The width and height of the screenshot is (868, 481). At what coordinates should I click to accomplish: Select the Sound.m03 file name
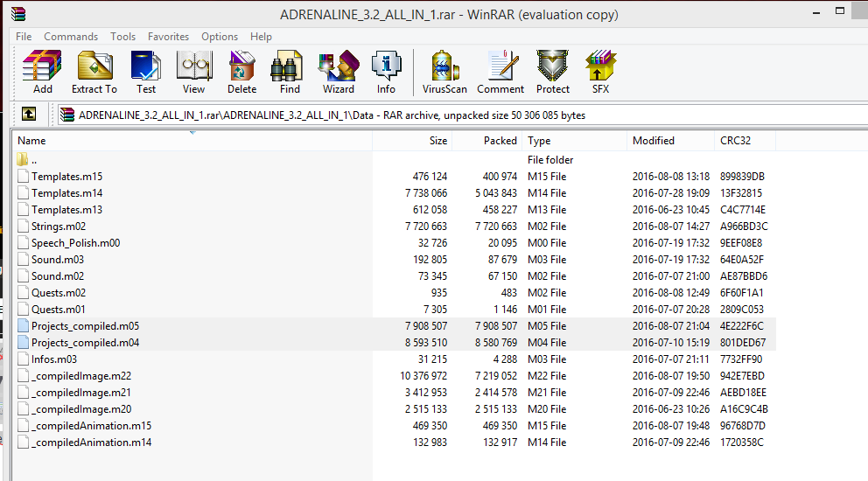click(x=58, y=259)
